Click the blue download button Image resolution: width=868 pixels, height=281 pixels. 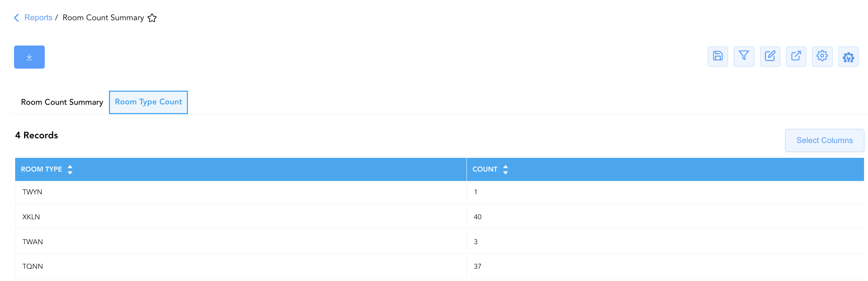pos(29,57)
